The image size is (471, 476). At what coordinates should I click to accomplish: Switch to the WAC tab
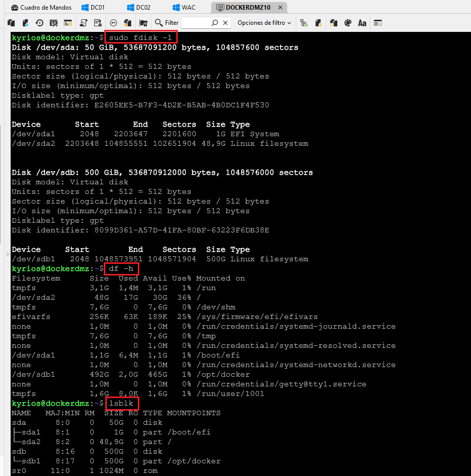[x=184, y=7]
